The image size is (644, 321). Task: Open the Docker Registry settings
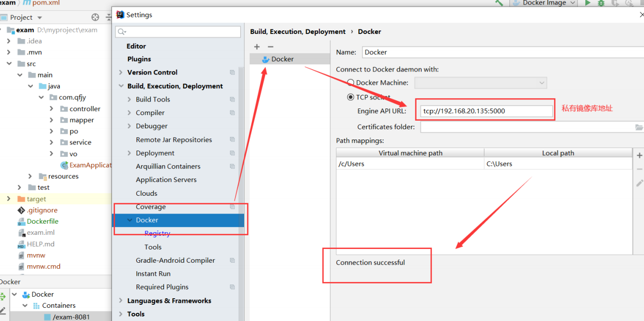(157, 233)
